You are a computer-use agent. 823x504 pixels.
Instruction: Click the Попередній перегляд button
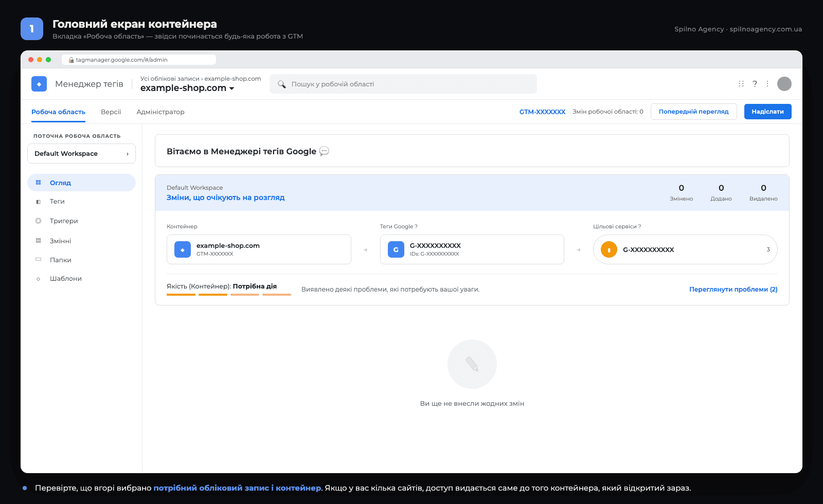[x=693, y=112]
